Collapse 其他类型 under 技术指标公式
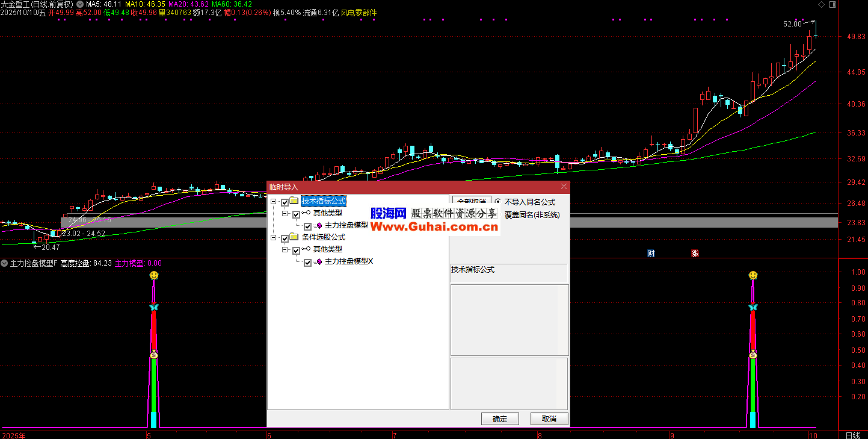 click(285, 214)
